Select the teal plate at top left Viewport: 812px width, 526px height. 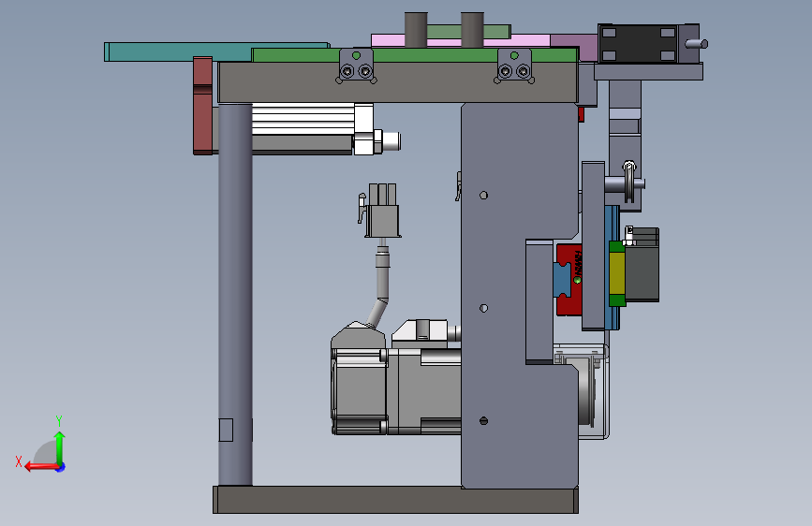(179, 52)
